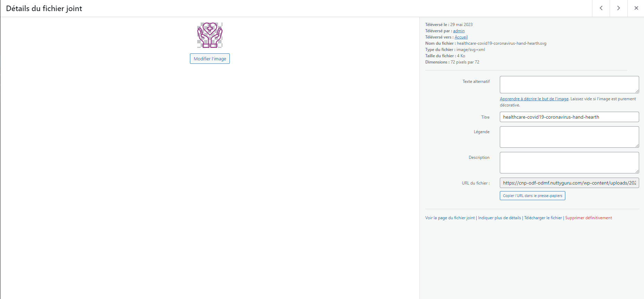Viewport: 644px width, 299px height.
Task: Click Indiquer plus de détails link
Action: (x=499, y=218)
